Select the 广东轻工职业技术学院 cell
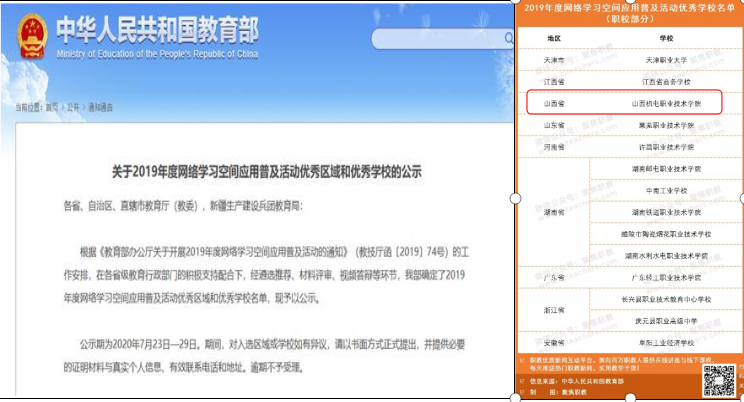744x402 pixels. point(666,278)
